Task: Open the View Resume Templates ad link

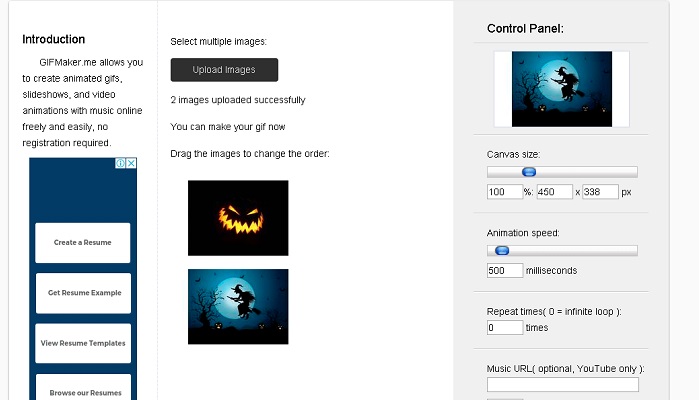Action: click(x=83, y=343)
